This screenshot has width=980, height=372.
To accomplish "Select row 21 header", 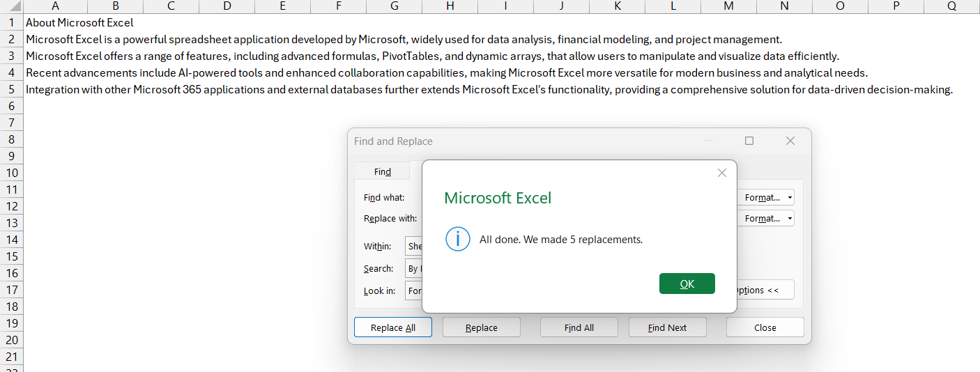I will 12,357.
